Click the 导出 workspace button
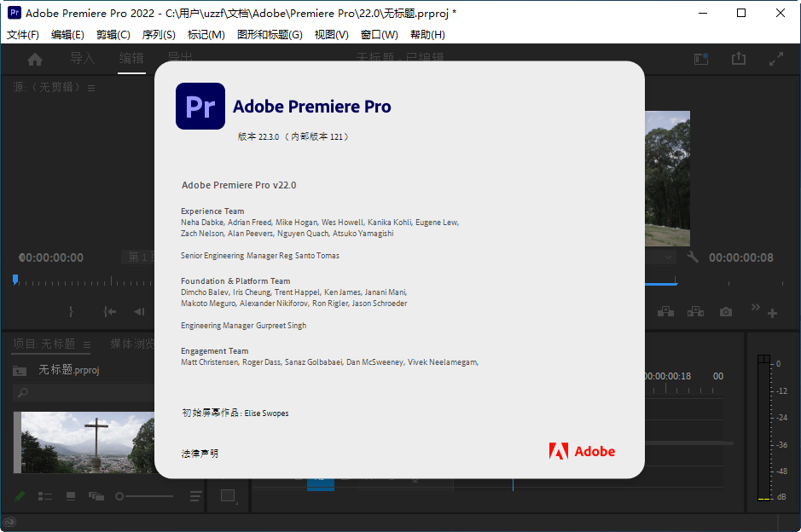Image resolution: width=801 pixels, height=532 pixels. click(x=180, y=59)
